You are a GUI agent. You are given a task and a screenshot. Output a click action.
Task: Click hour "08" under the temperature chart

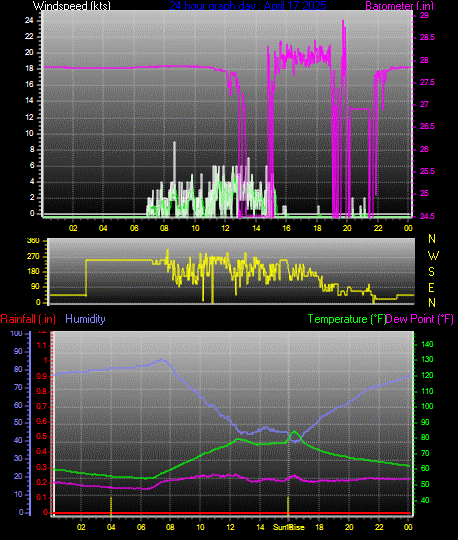pos(170,527)
